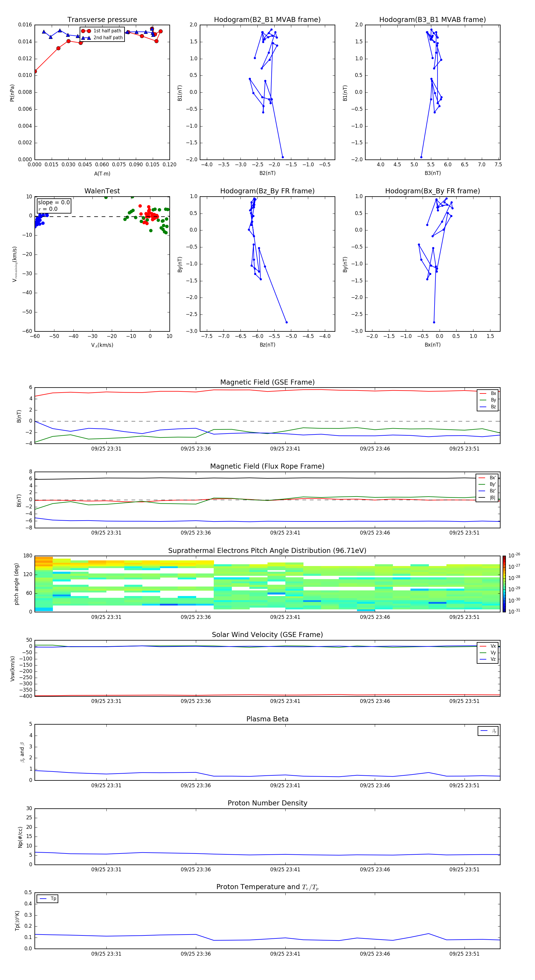Click Hodogram(Bx_By FR frame) title
The image size is (535, 980).
click(432, 191)
